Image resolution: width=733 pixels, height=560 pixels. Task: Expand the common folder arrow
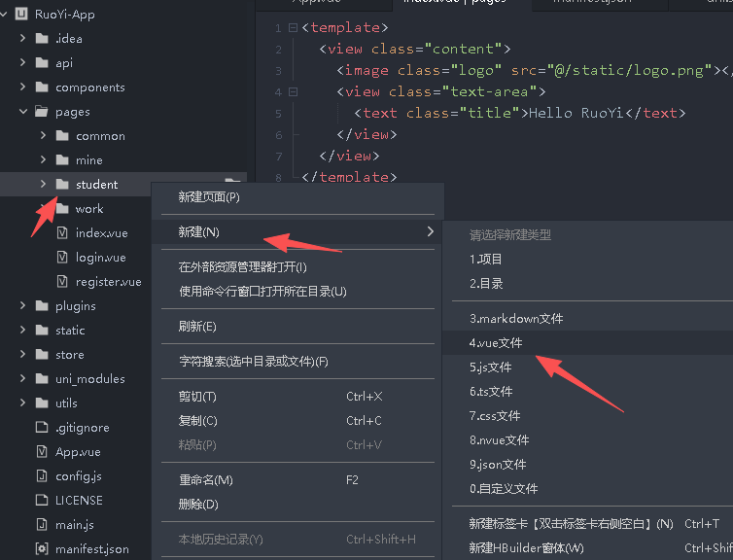click(44, 136)
